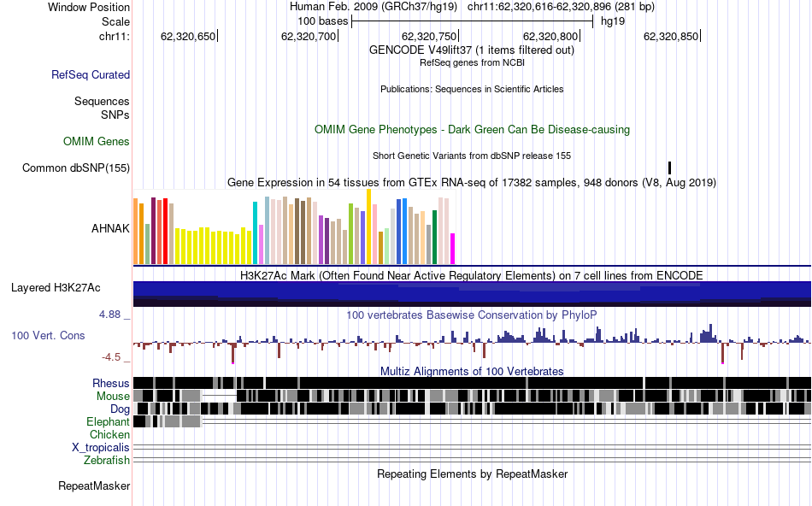Image resolution: width=812 pixels, height=506 pixels.
Task: Open the OMIM Genes track label
Action: coord(97,141)
